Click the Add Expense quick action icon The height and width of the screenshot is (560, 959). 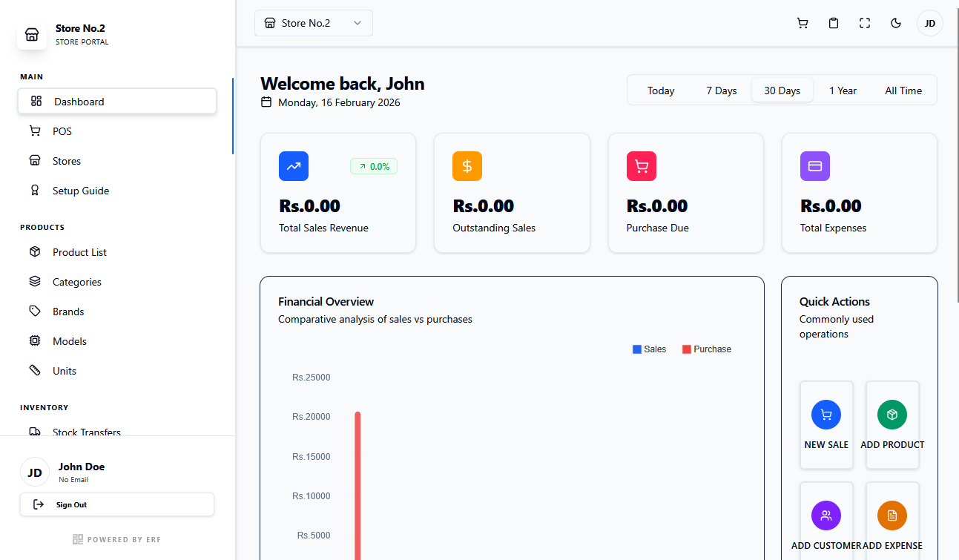[892, 515]
